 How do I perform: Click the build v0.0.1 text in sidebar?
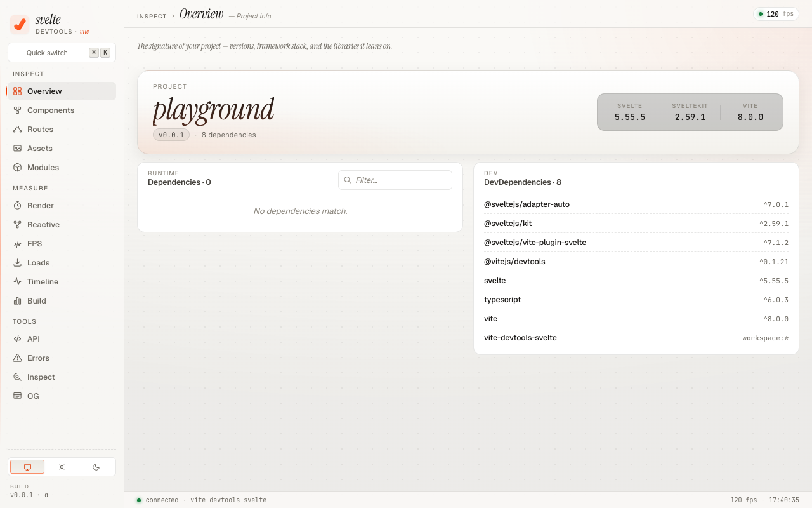pos(29,495)
